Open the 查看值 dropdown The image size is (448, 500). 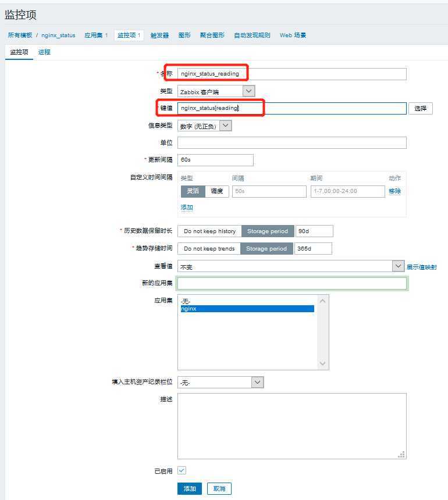pyautogui.click(x=291, y=266)
